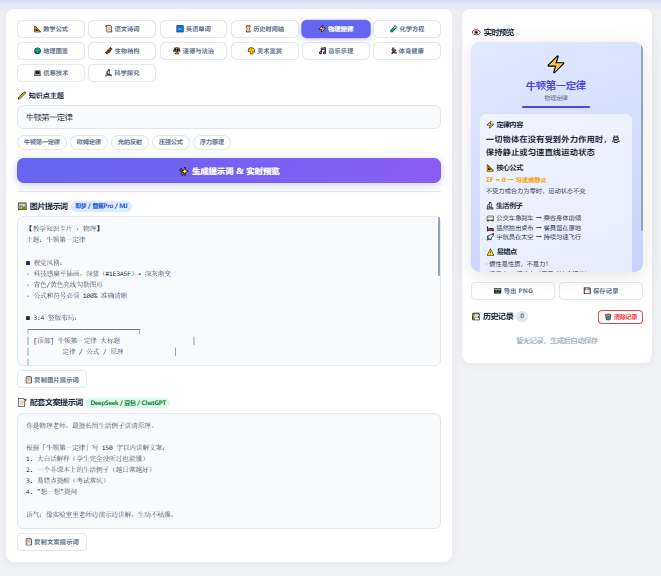
Task: Click the 暂无记录，生成后自动保存 placeholder text
Action: click(x=557, y=340)
